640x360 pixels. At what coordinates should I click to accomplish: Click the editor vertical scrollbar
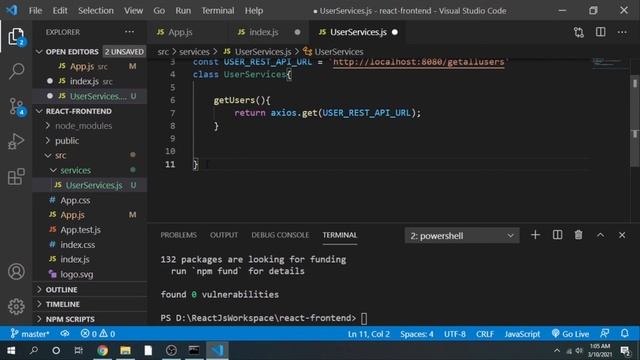pyautogui.click(x=635, y=121)
